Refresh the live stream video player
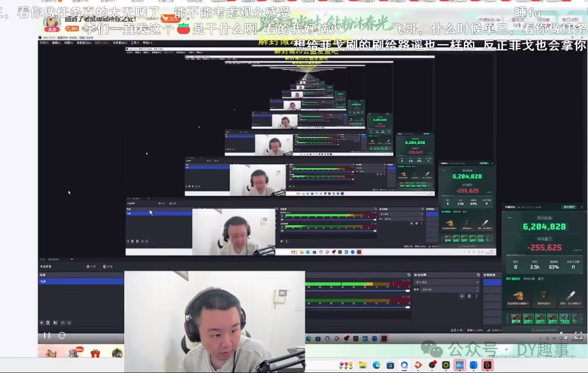The image size is (588, 373). click(x=62, y=335)
